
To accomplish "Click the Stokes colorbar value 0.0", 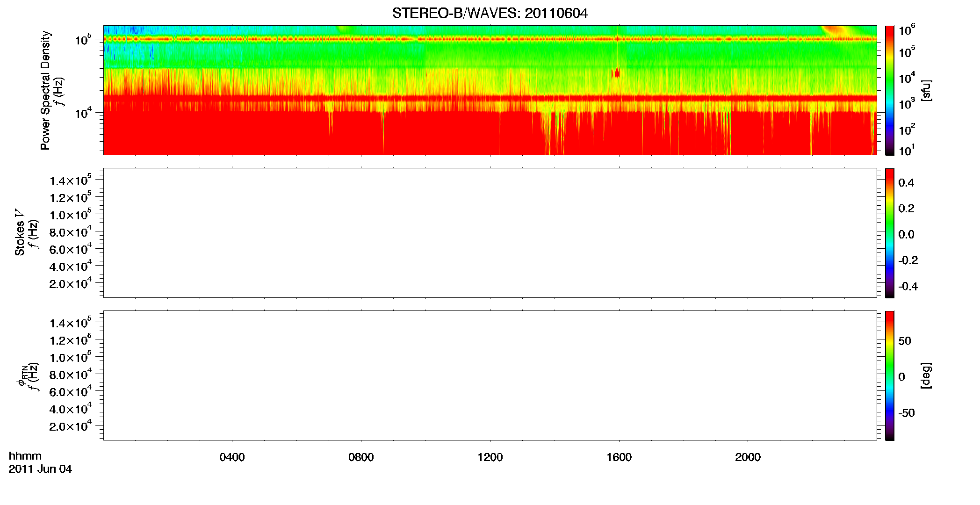I will (x=906, y=235).
